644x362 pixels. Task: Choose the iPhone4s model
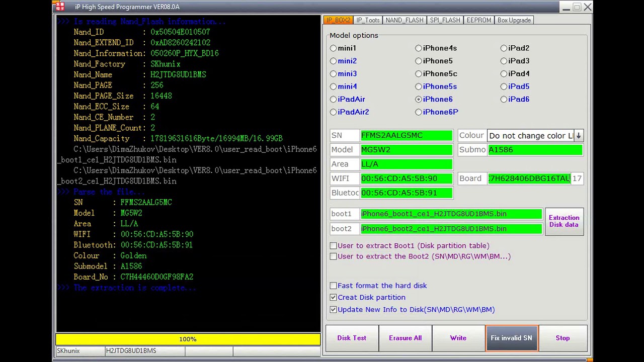pos(419,48)
